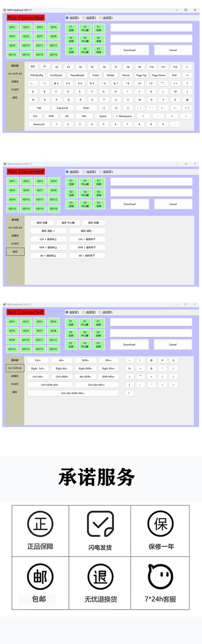The width and height of the screenshot is (202, 644).
Task: Select K1 左转 in the keyboard-keys window
Action: pyautogui.click(x=71, y=28)
